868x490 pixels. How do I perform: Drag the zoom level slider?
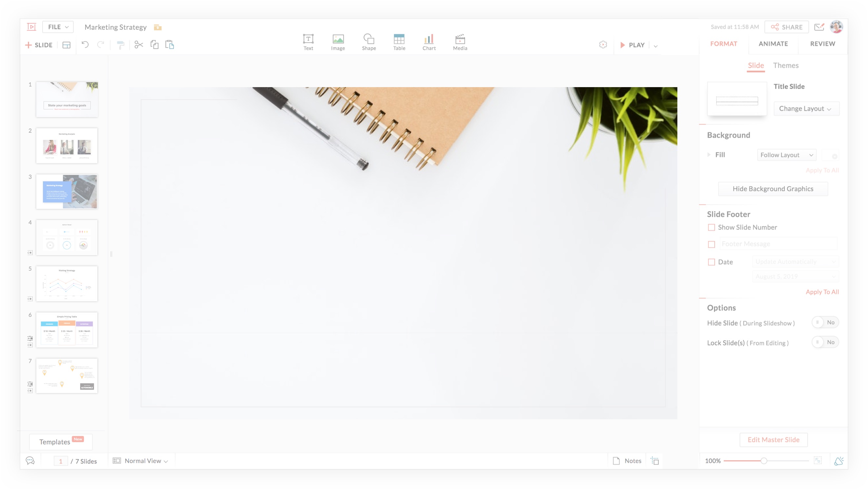coord(764,461)
